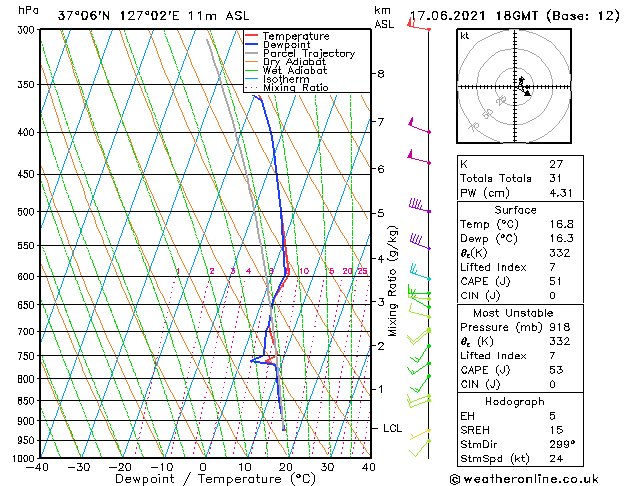Click the km ASL unit label
Screen dimensions: 629x486
(x=384, y=17)
